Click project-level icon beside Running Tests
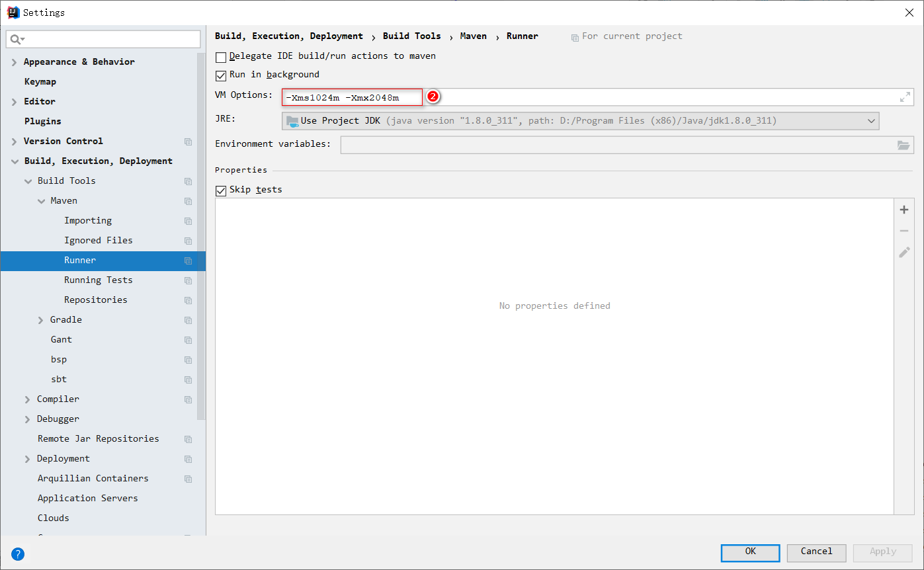 [189, 280]
